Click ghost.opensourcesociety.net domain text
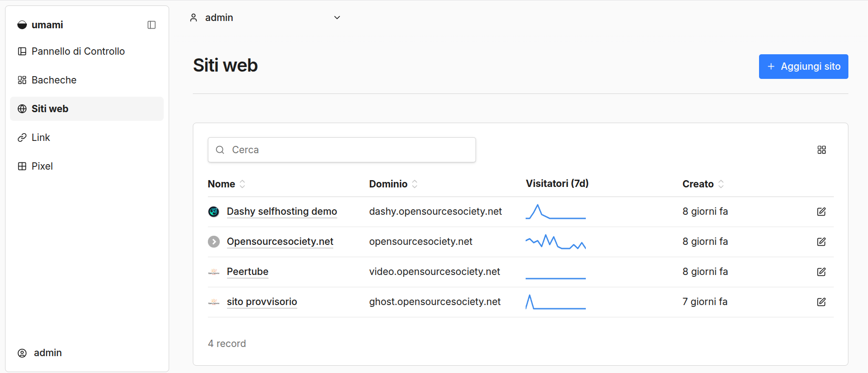Viewport: 868px width, 373px height. [x=435, y=302]
